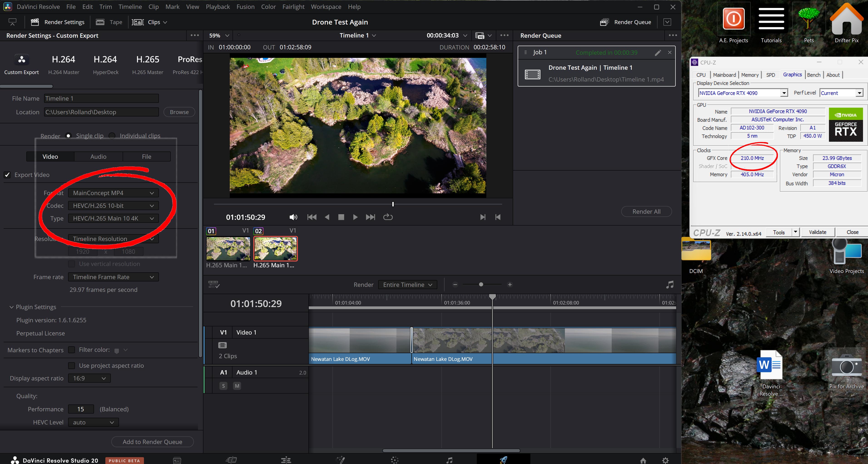Open Project Settings gear icon
The height and width of the screenshot is (464, 868).
pos(665,460)
